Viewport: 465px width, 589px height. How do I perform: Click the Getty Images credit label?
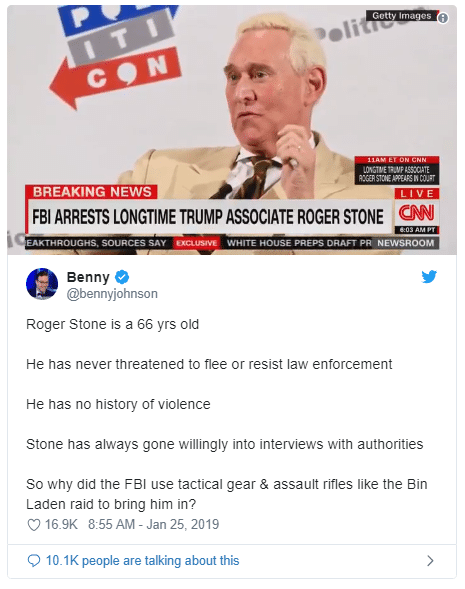[x=402, y=16]
